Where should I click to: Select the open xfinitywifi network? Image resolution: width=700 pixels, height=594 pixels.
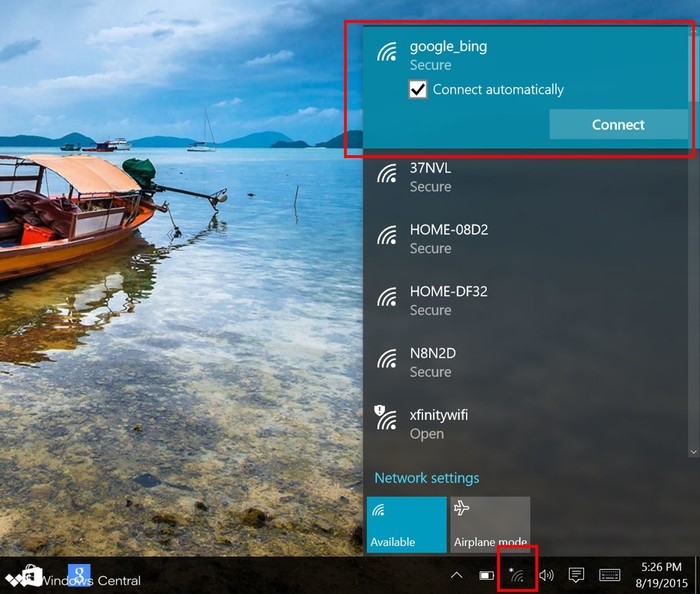coord(438,424)
